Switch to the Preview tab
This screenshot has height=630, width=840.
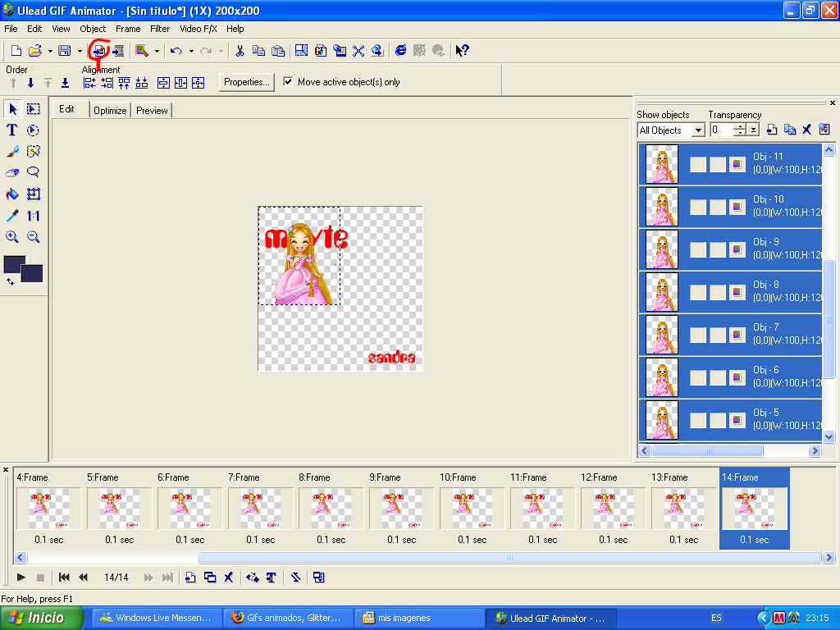point(152,111)
